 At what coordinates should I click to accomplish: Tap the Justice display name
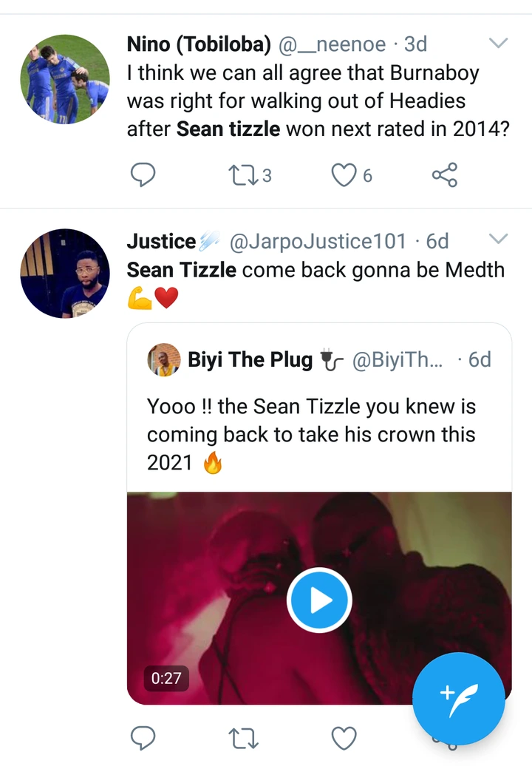pos(161,241)
